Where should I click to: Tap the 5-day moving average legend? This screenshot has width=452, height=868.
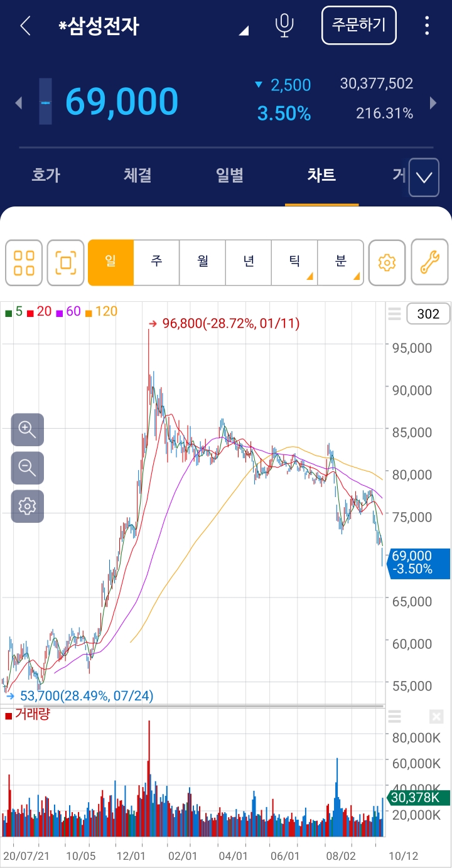pyautogui.click(x=14, y=311)
